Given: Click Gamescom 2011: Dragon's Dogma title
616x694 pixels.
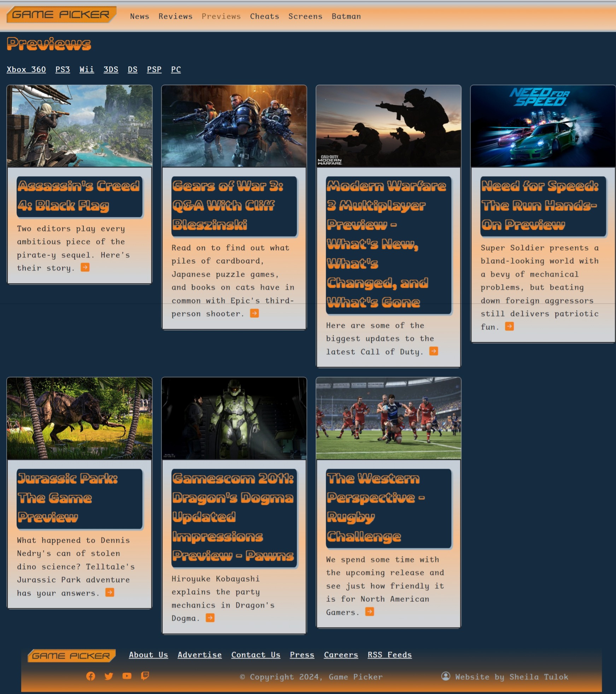Looking at the screenshot, I should [234, 518].
